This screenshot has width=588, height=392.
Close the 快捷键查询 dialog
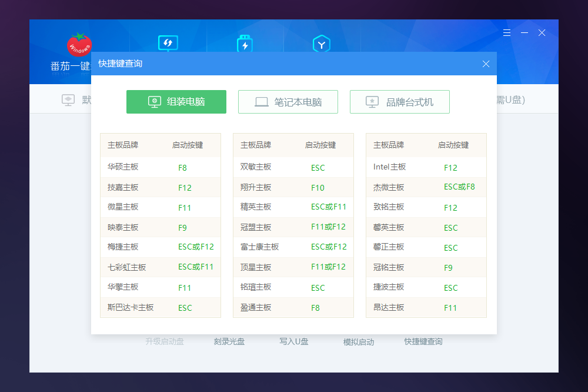point(486,64)
